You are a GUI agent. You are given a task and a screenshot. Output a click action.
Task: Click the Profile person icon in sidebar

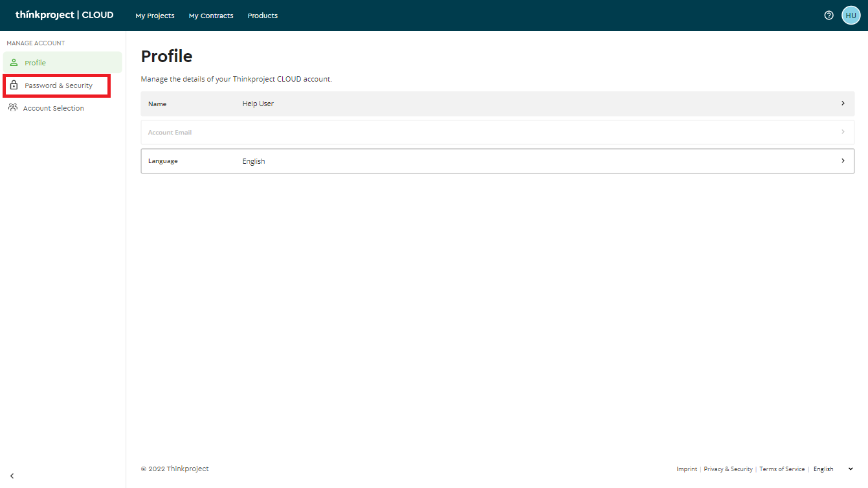tap(14, 63)
